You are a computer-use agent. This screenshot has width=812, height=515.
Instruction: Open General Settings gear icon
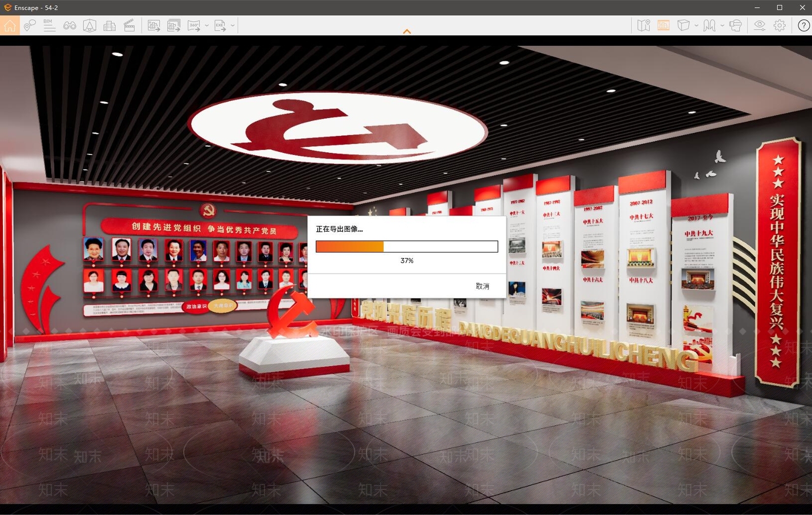tap(780, 25)
